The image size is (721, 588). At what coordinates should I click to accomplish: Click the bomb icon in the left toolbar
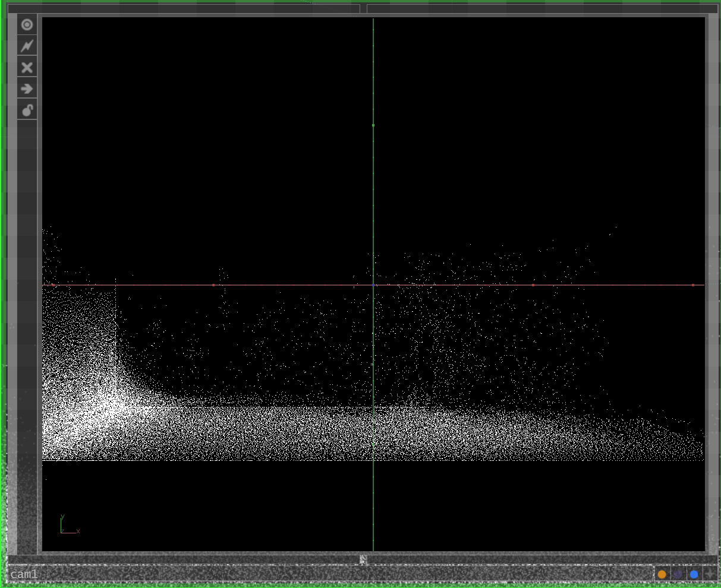27,109
